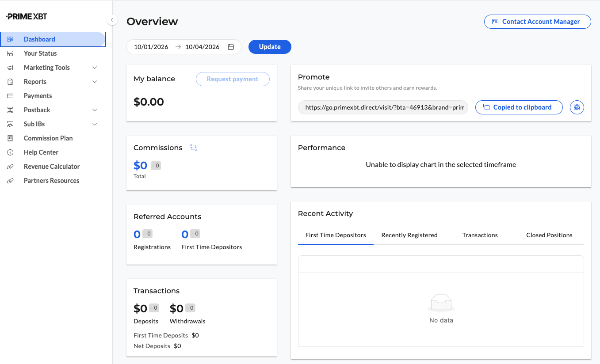Click the Payments card icon

(x=10, y=96)
